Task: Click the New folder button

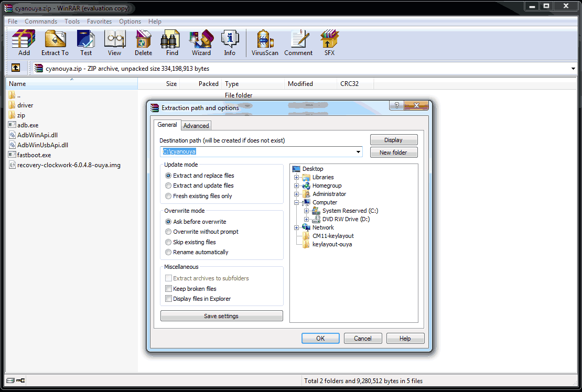Action: (x=393, y=153)
